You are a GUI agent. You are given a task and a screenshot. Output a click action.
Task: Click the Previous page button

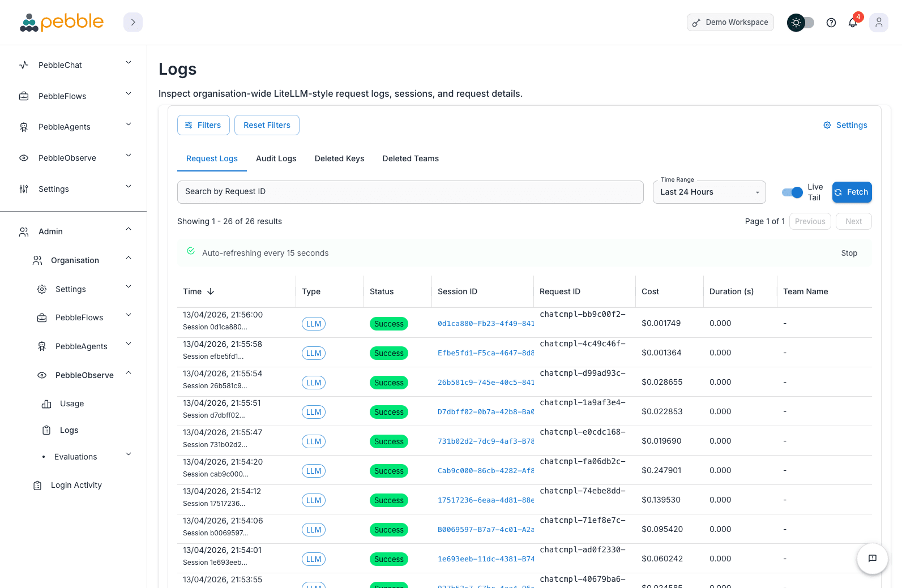coord(810,221)
